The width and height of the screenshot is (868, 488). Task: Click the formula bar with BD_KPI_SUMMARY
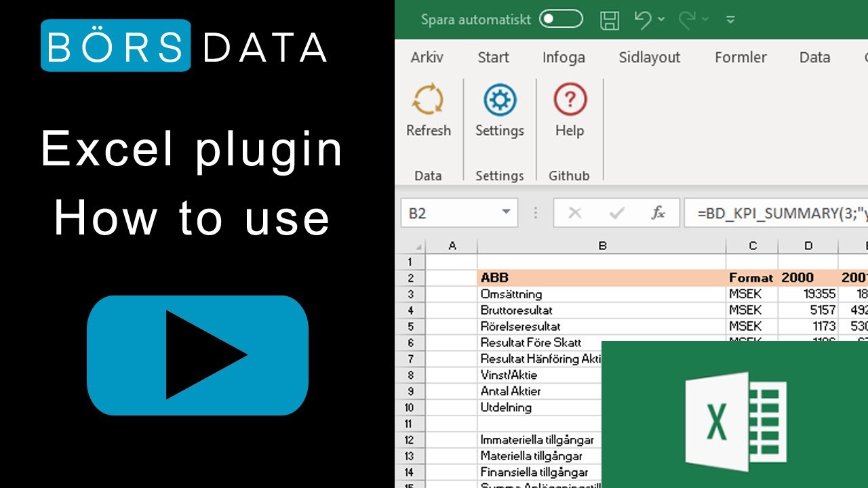(776, 213)
